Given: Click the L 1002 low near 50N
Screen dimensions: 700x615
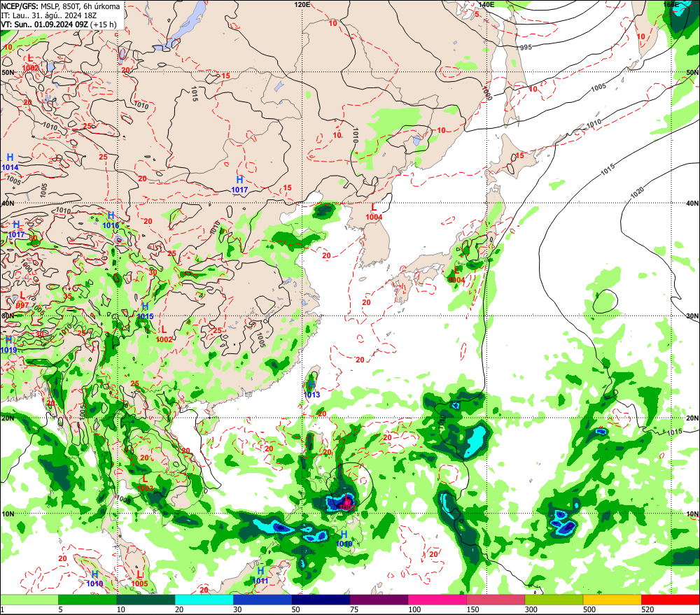Looking at the screenshot, I should pyautogui.click(x=30, y=63).
